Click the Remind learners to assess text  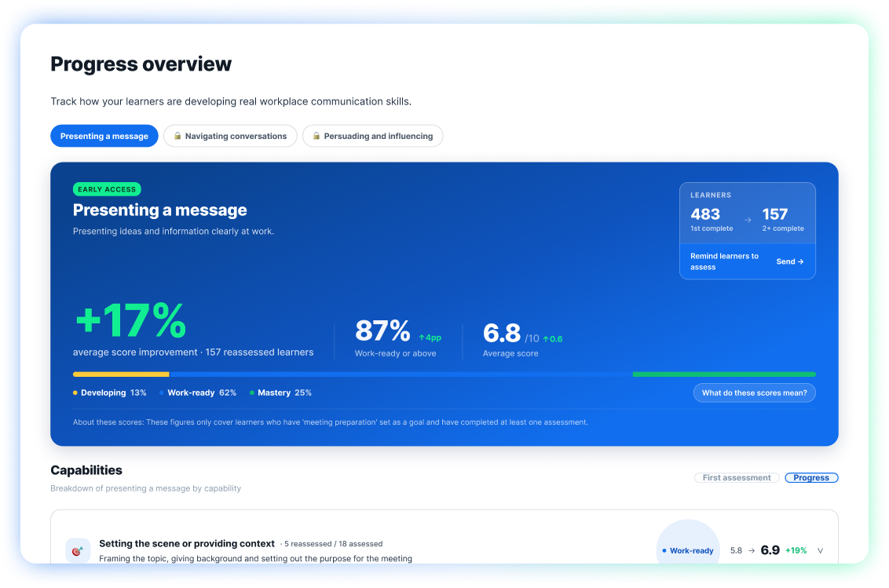[724, 261]
